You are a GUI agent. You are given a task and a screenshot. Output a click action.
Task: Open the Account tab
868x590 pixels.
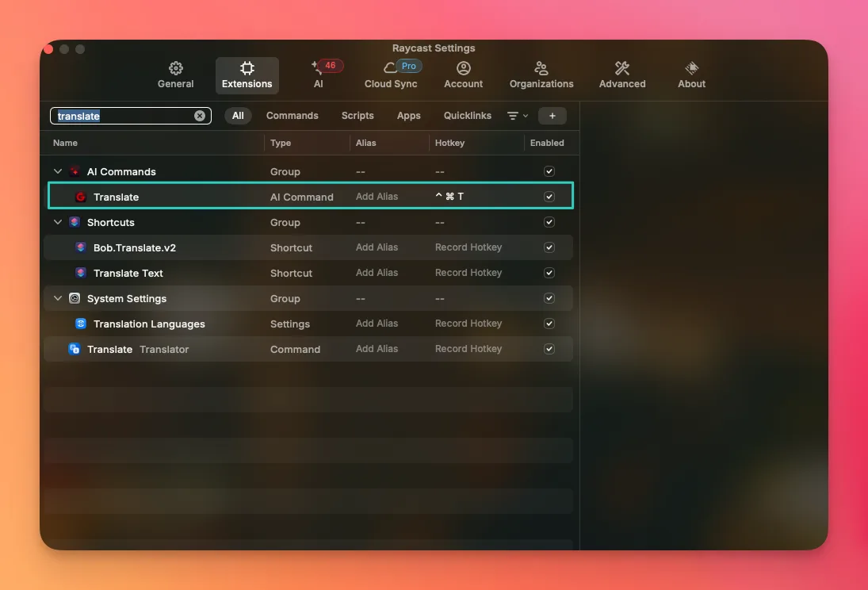[x=464, y=75]
